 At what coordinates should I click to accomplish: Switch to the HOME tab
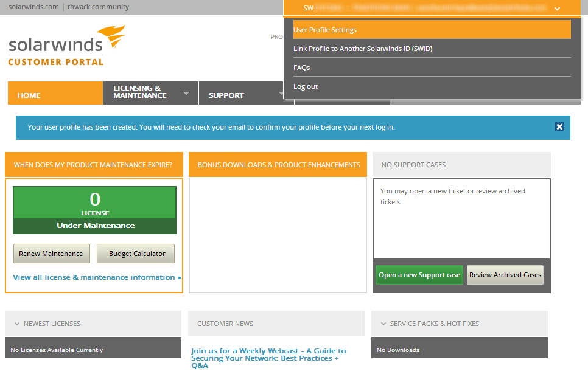coord(29,95)
